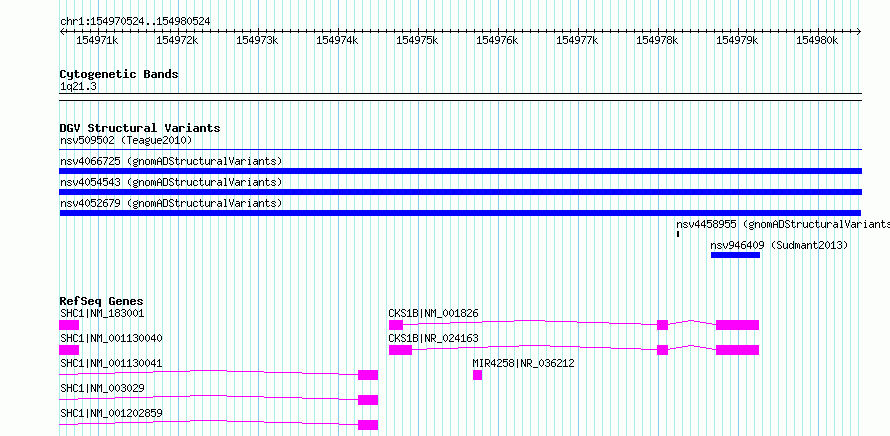Click the first exon of CKS1B|NM_001826

tap(396, 325)
